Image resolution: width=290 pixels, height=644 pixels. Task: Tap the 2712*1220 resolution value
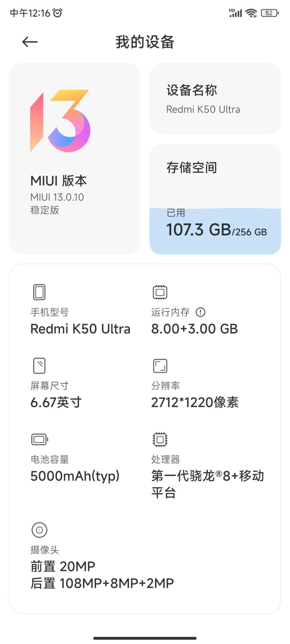point(195,402)
